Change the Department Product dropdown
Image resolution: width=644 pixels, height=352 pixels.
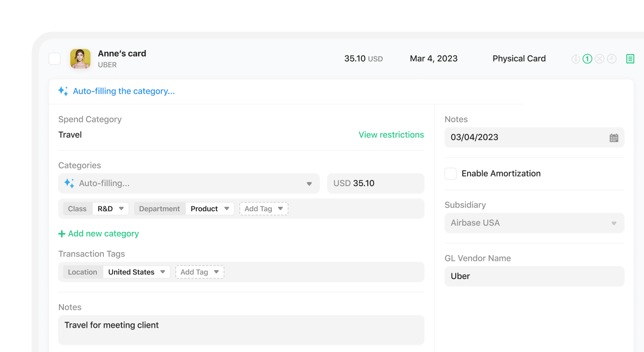[x=209, y=209]
